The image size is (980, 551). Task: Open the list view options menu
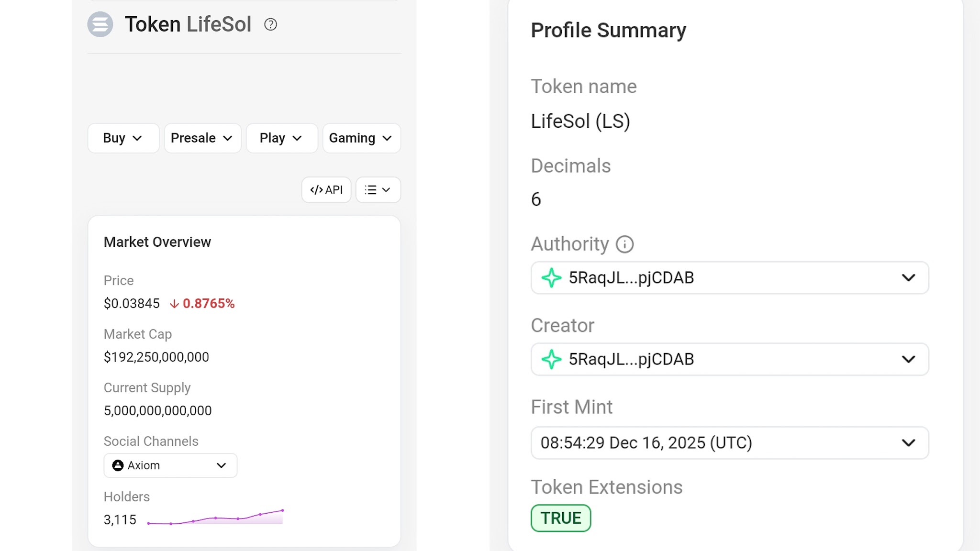(378, 190)
